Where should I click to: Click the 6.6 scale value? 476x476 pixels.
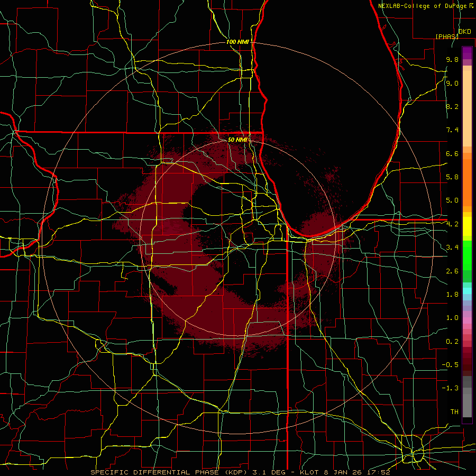[x=452, y=153]
